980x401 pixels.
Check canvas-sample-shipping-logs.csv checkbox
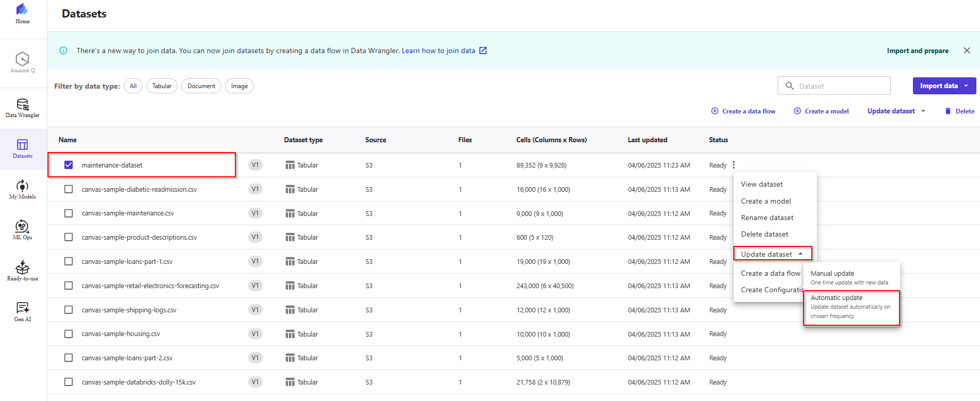click(69, 310)
